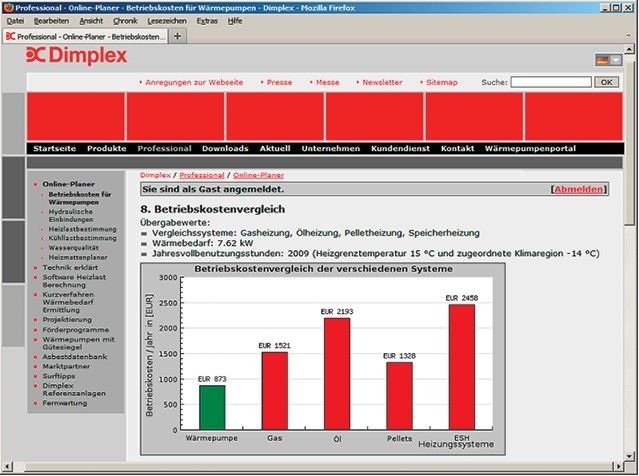Open Downloads in navigation bar
The height and width of the screenshot is (476, 639).
225,148
